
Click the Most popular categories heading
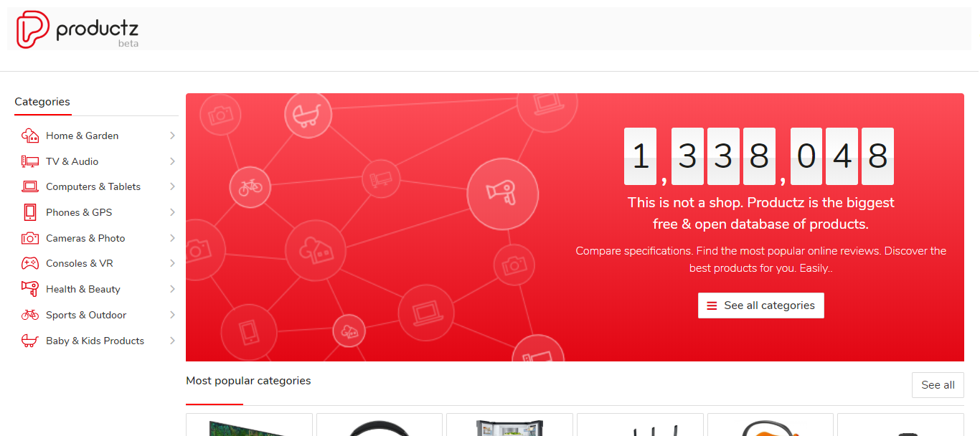pos(248,381)
